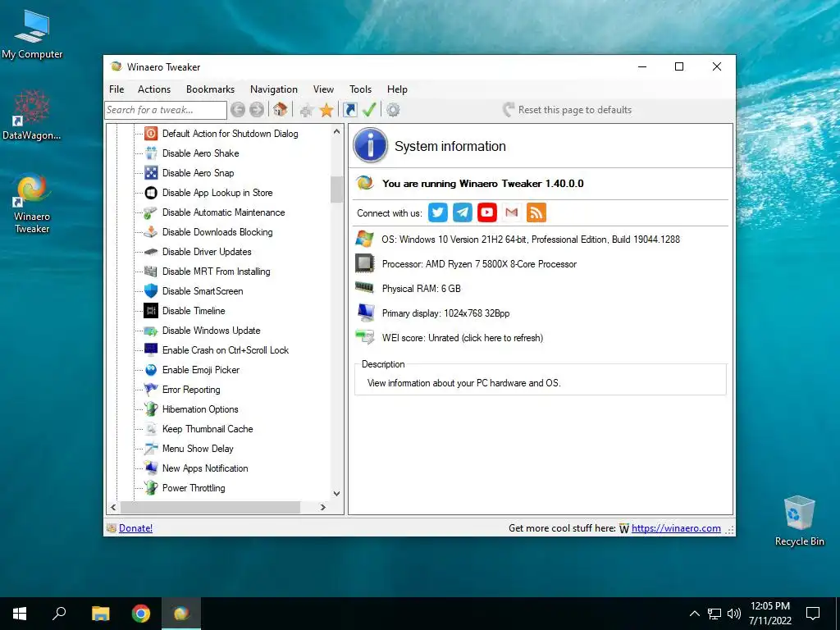The width and height of the screenshot is (840, 630).
Task: Open the DataWagon desktop shortcut
Action: (32, 115)
